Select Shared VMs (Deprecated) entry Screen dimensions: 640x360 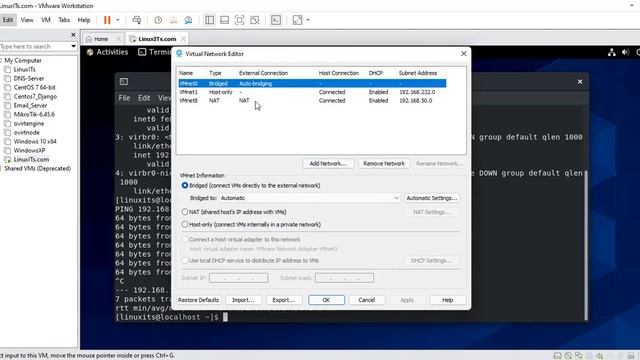(37, 168)
